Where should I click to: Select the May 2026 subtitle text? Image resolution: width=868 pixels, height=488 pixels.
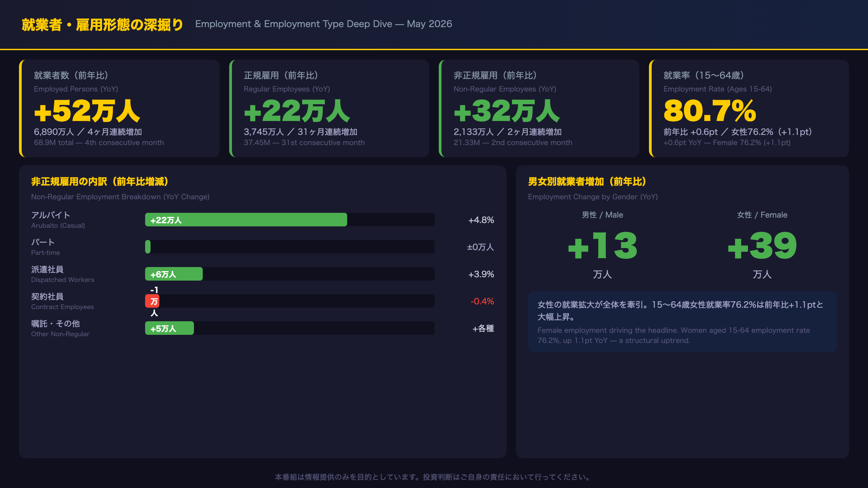point(429,24)
